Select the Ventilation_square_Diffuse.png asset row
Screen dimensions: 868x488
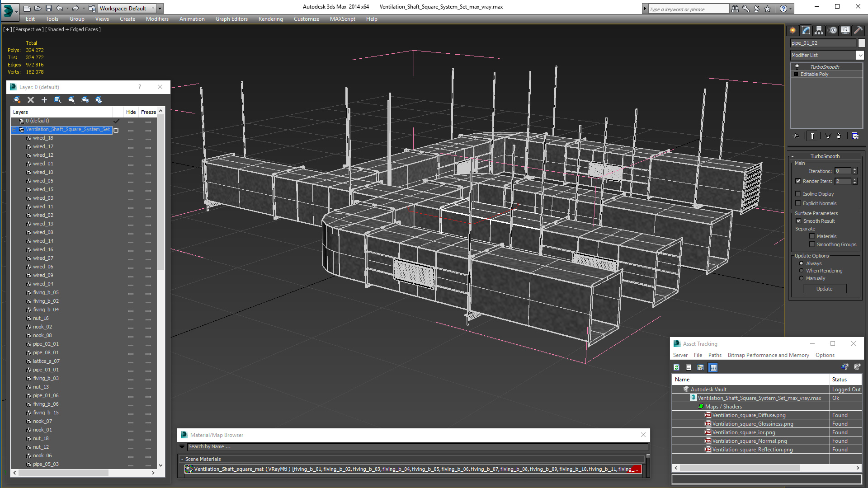766,415
